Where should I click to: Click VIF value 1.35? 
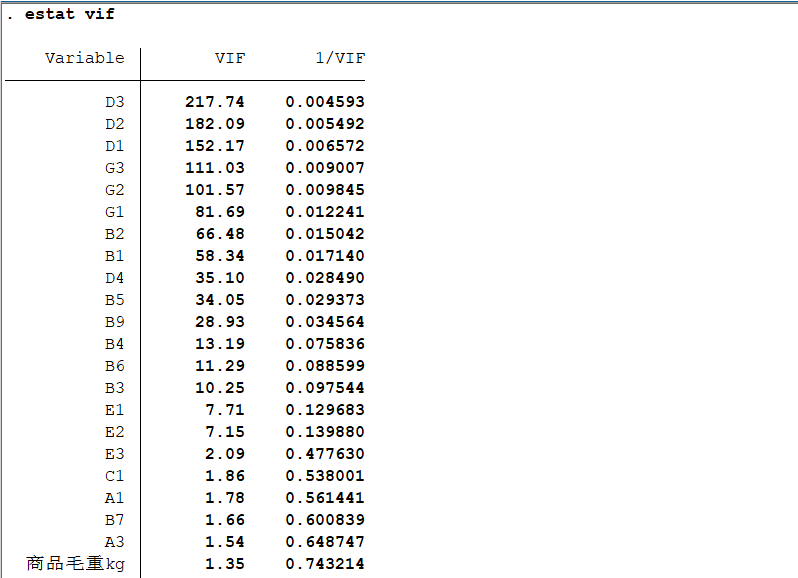pos(225,563)
